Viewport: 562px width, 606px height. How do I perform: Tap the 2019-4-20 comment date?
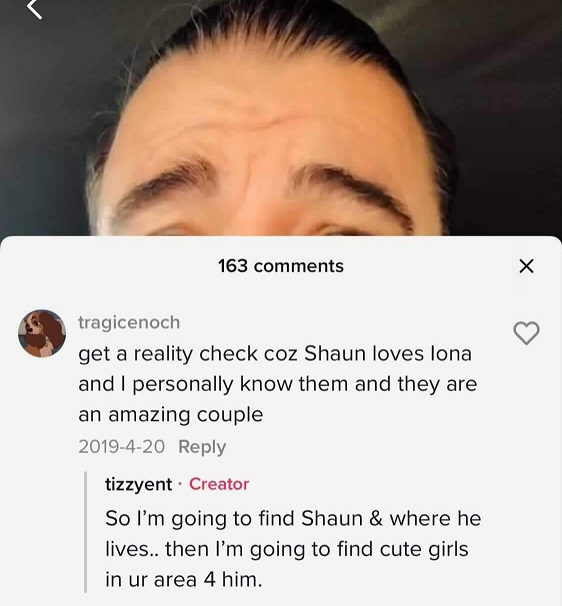click(x=121, y=447)
